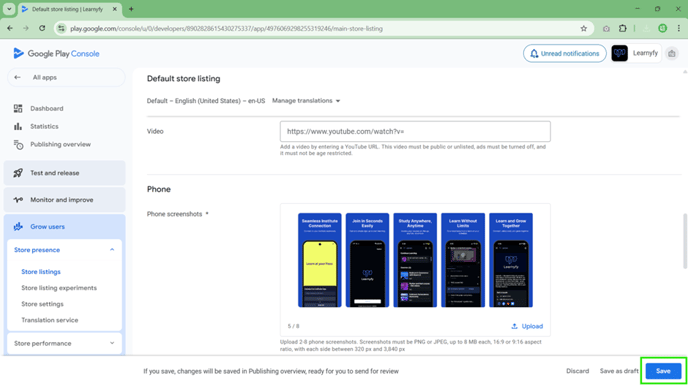Click the Grow users icon
The height and width of the screenshot is (386, 688).
pos(18,226)
